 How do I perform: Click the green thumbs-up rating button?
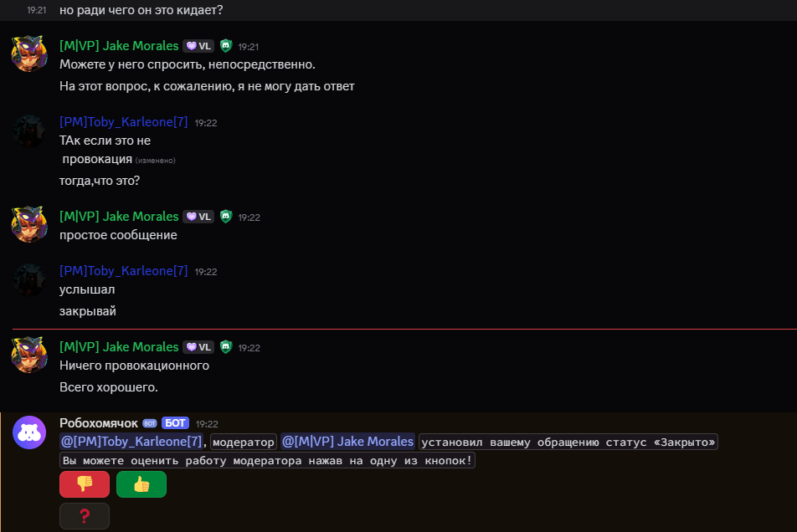tap(141, 484)
